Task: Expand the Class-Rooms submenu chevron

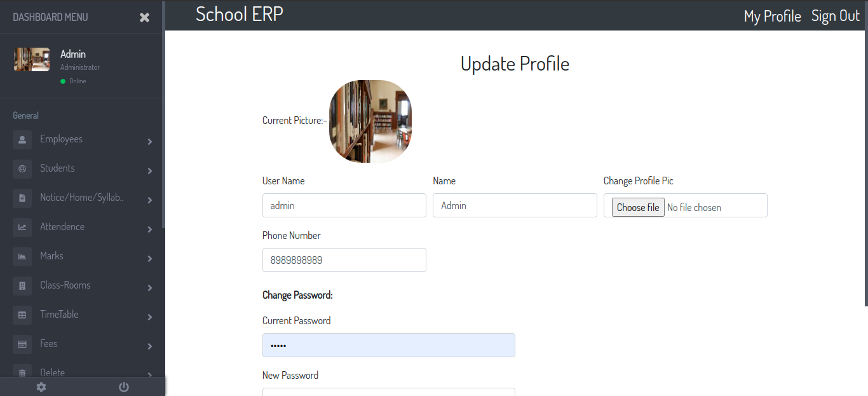Action: click(x=150, y=288)
